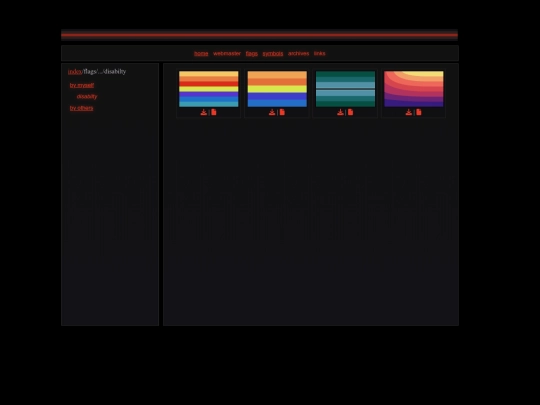The width and height of the screenshot is (540, 405).
Task: Download the first orange-red-blue striped flag
Action: tap(204, 112)
